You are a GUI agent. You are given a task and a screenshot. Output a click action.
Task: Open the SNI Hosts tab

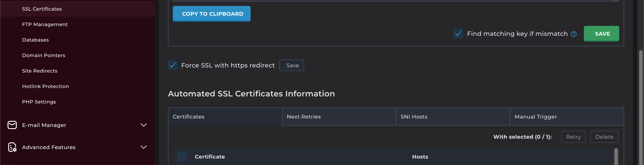452,117
